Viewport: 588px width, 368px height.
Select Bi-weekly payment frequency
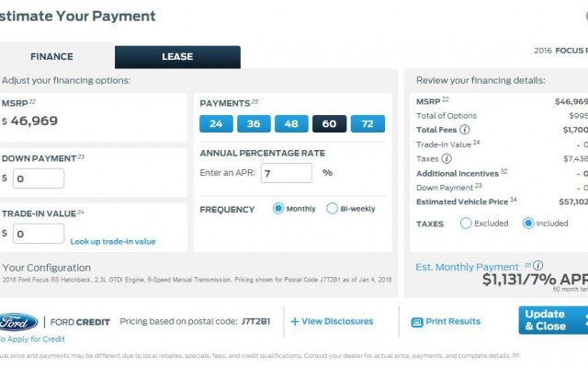332,209
